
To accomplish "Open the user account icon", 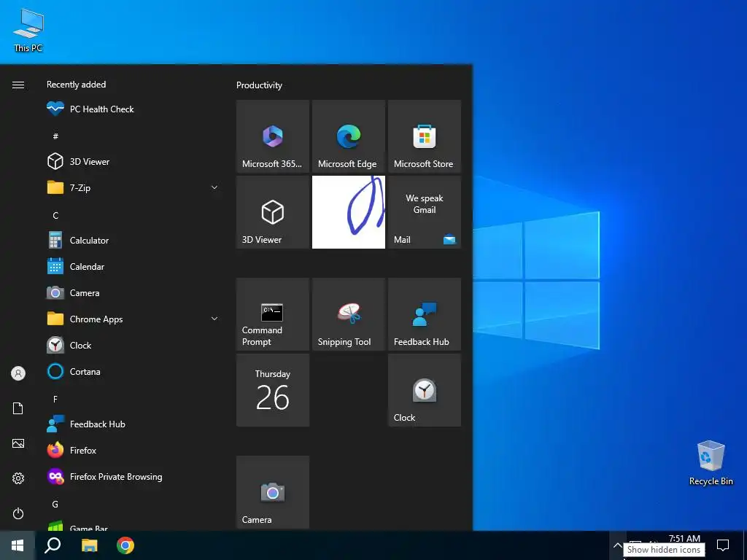I will point(18,373).
